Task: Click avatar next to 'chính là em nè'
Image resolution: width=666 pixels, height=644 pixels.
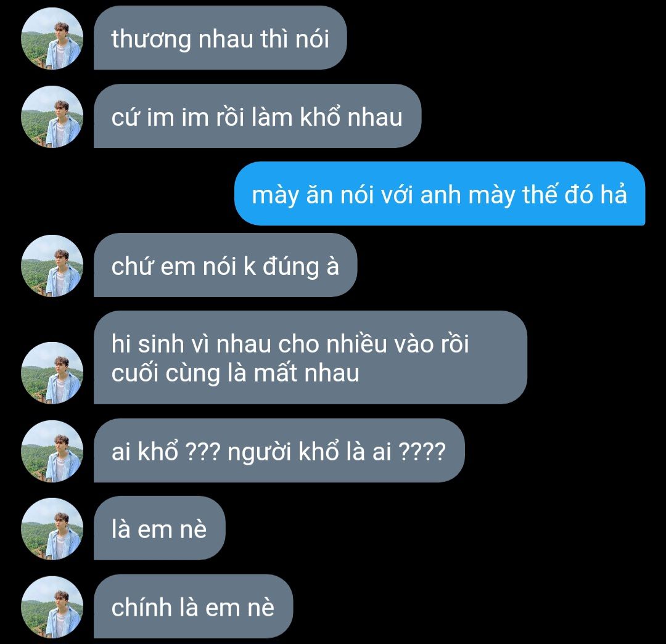Action: click(52, 607)
